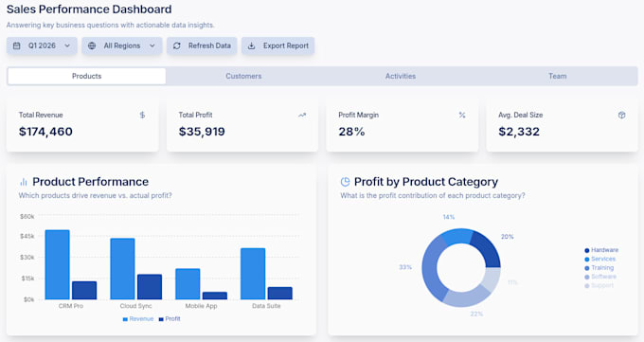Viewport: 644px width, 342px height.
Task: Click the $60k axis label
Action: [x=27, y=216]
